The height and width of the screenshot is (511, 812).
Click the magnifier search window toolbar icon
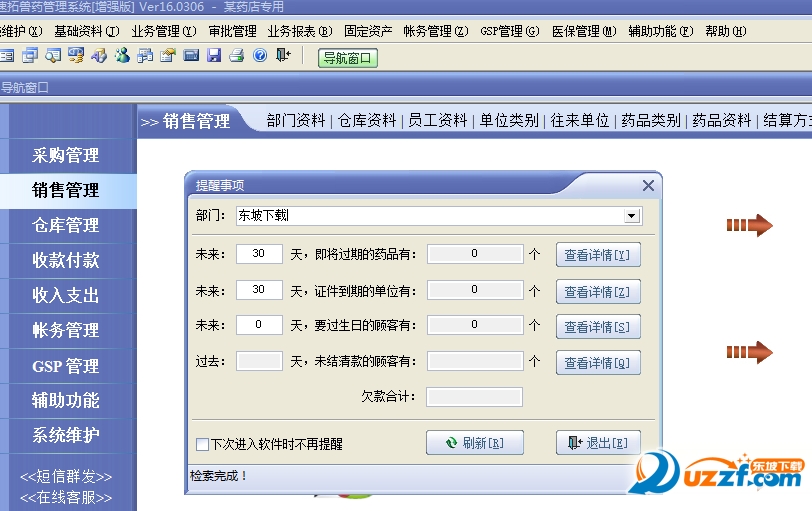pos(53,55)
